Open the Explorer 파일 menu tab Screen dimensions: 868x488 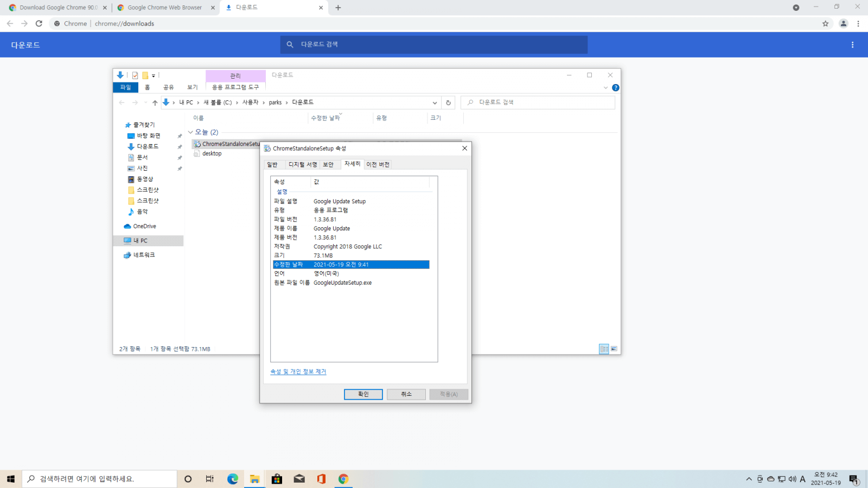click(x=126, y=87)
